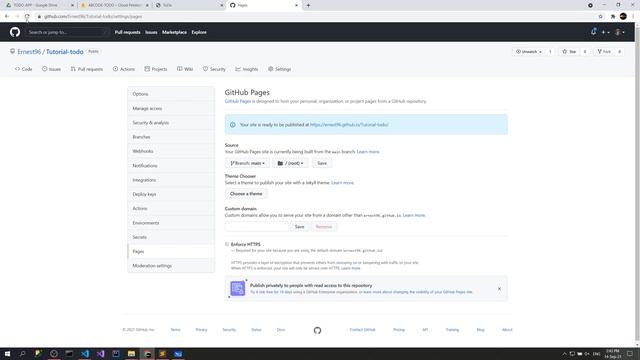The width and height of the screenshot is (640, 360).
Task: Click Choose a theme button
Action: point(246,194)
